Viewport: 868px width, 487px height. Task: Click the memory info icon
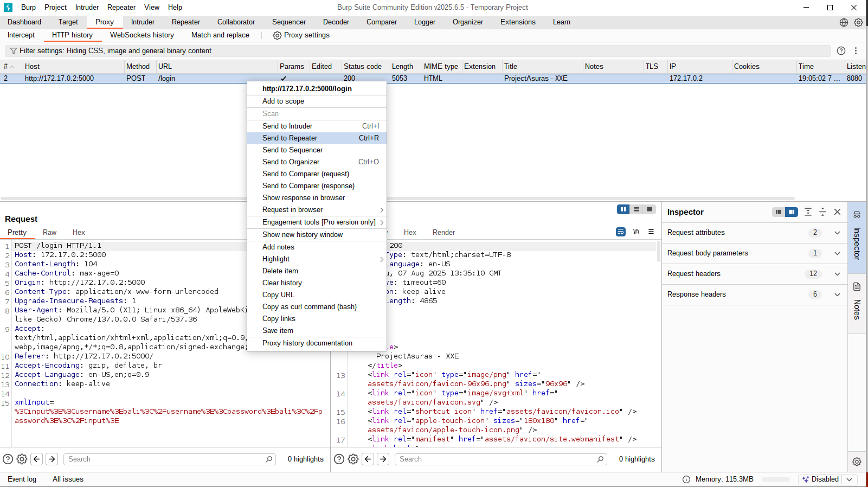pyautogui.click(x=686, y=479)
